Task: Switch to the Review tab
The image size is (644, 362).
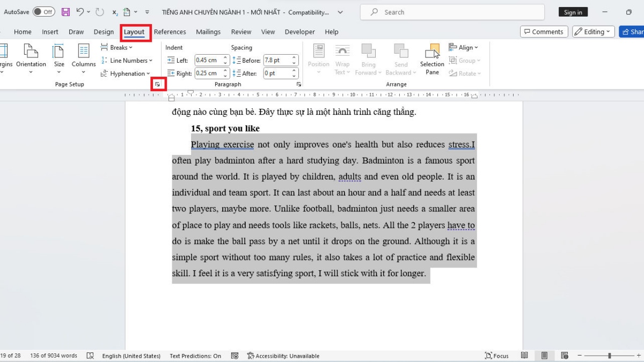Action: point(241,32)
